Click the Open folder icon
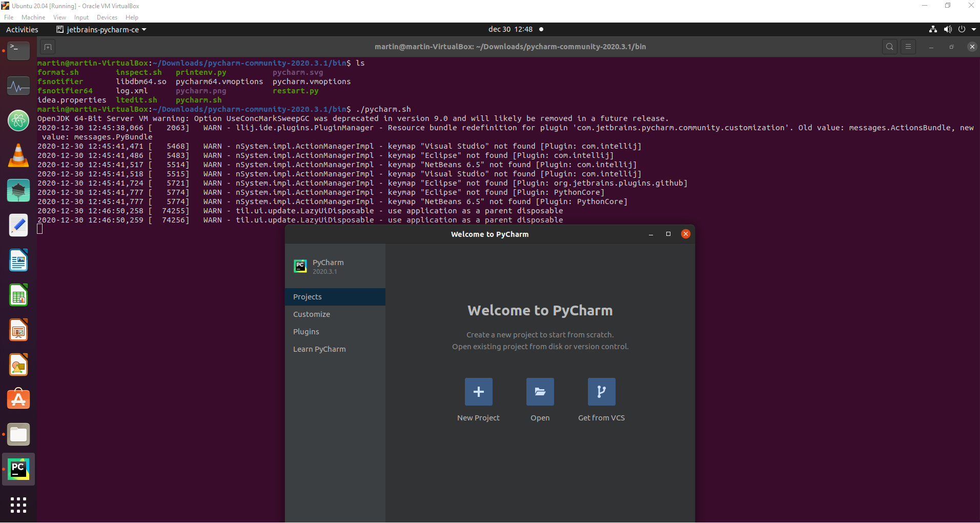 click(x=540, y=392)
